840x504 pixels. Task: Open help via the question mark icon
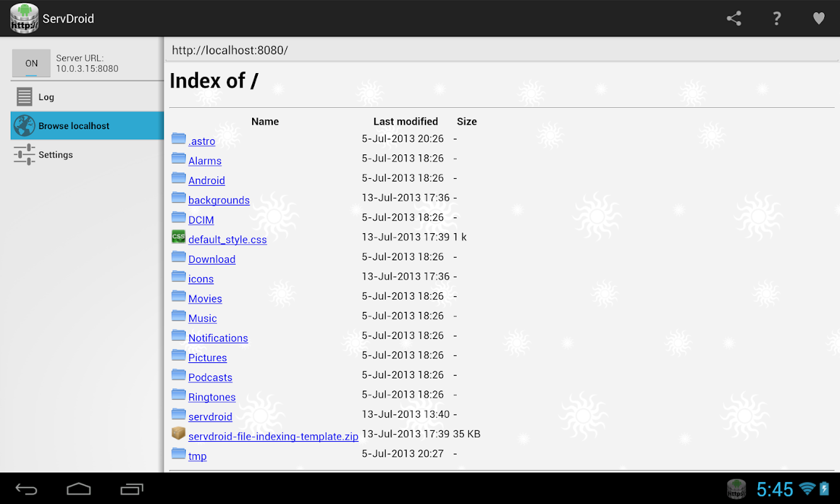pyautogui.click(x=777, y=18)
